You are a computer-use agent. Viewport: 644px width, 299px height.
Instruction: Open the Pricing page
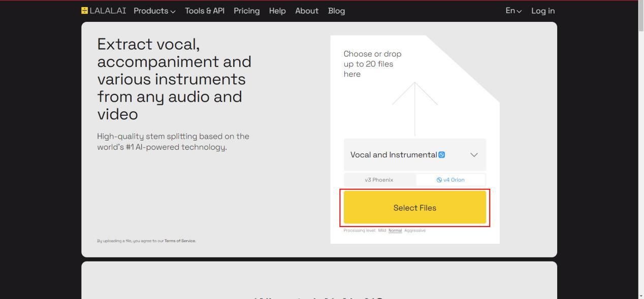click(246, 11)
